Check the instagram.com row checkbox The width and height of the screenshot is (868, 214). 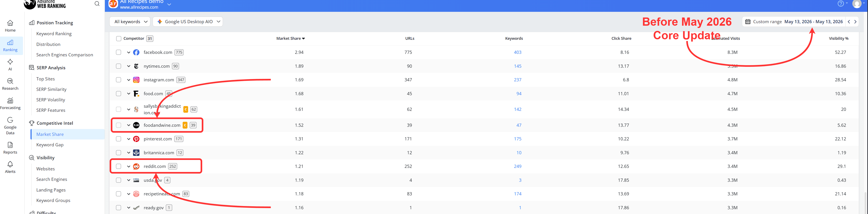pyautogui.click(x=119, y=80)
